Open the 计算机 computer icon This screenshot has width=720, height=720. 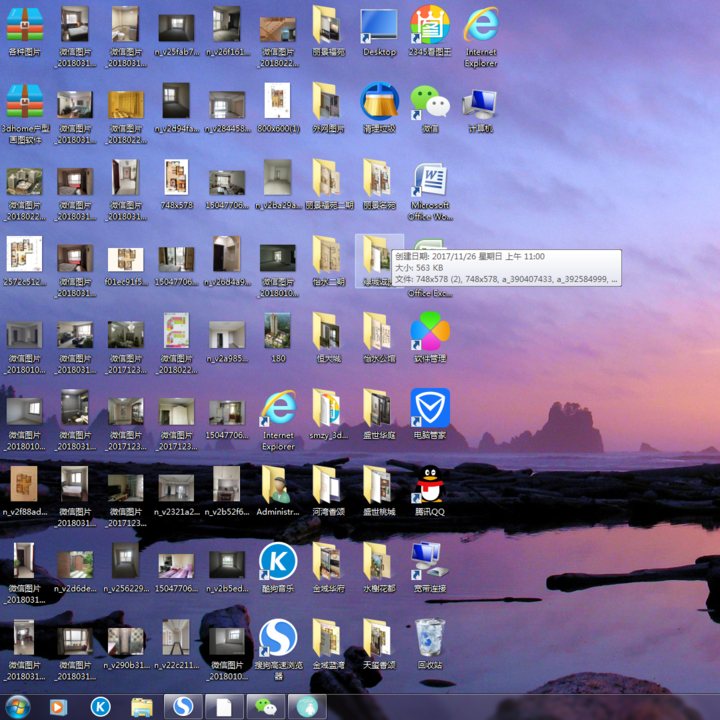(x=480, y=103)
